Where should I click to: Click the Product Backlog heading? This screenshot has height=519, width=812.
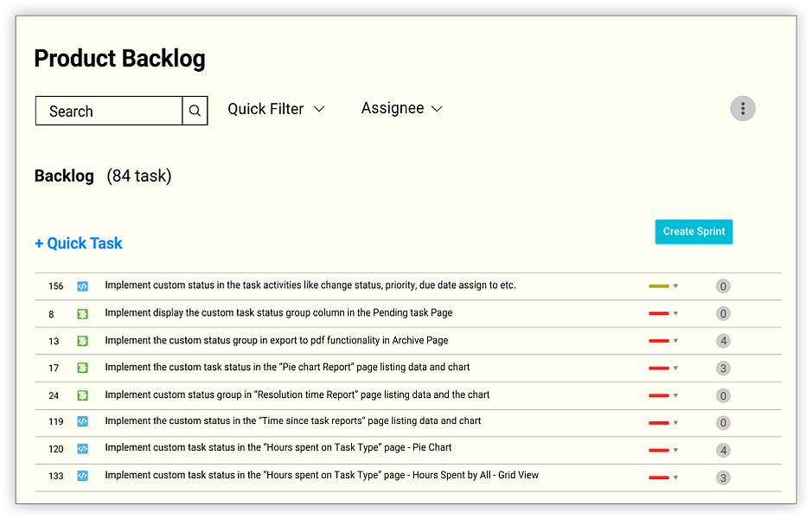pyautogui.click(x=119, y=59)
